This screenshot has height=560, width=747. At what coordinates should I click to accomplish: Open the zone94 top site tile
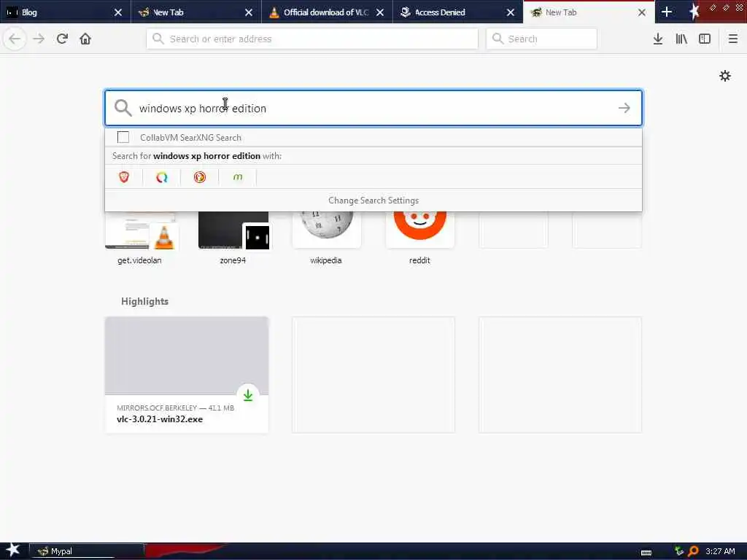[x=233, y=238]
